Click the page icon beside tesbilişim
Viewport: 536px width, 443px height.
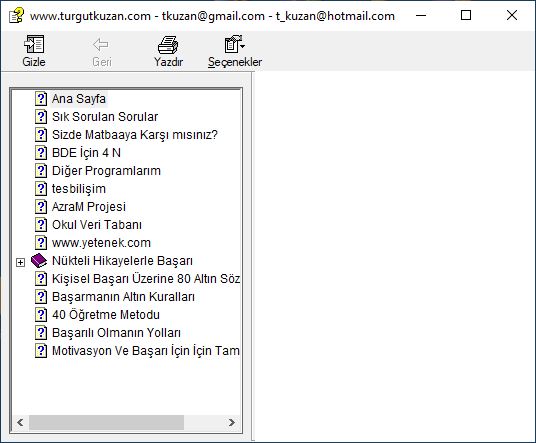(41, 188)
